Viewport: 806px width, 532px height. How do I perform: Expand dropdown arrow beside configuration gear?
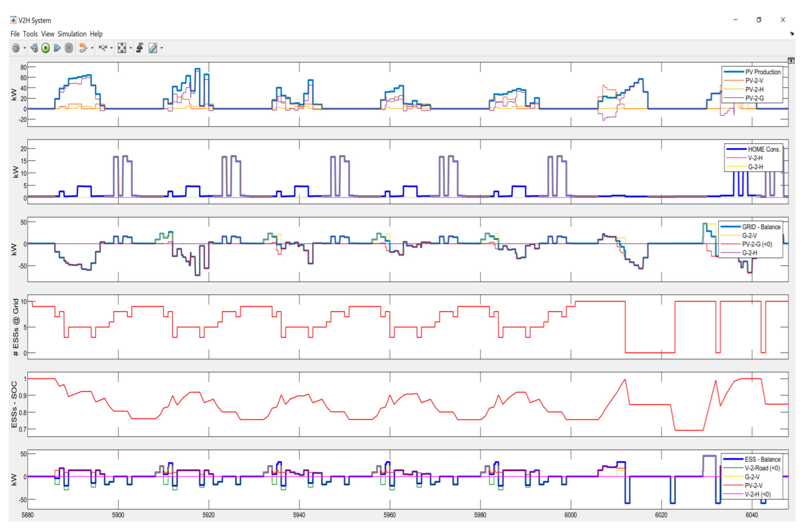pyautogui.click(x=24, y=48)
